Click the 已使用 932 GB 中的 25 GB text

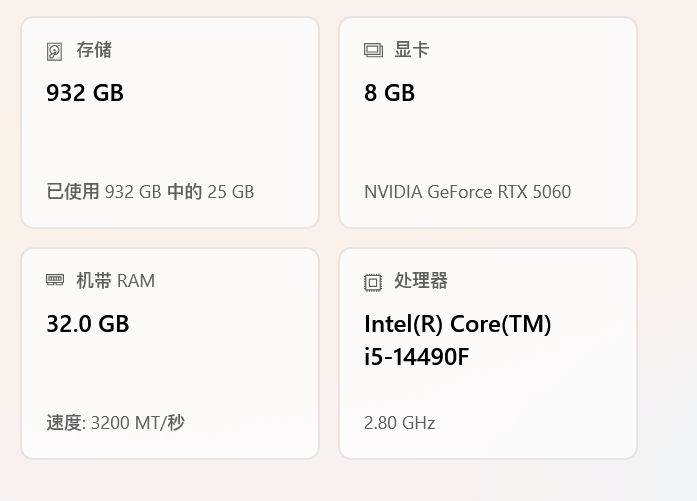[150, 192]
